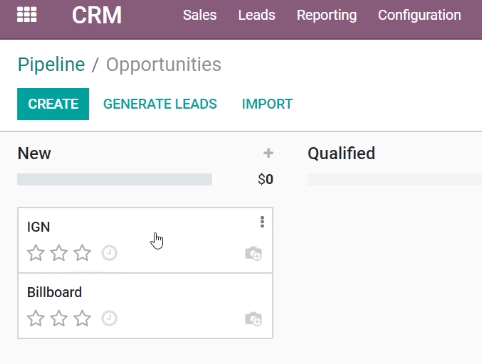This screenshot has width=482, height=364.
Task: Set first priority star on Billboard card
Action: tap(36, 318)
